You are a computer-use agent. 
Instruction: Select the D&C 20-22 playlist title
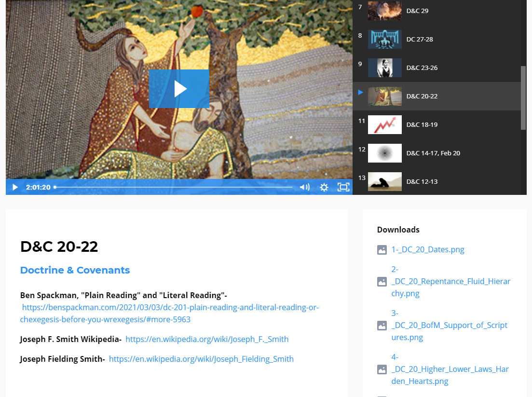(422, 96)
